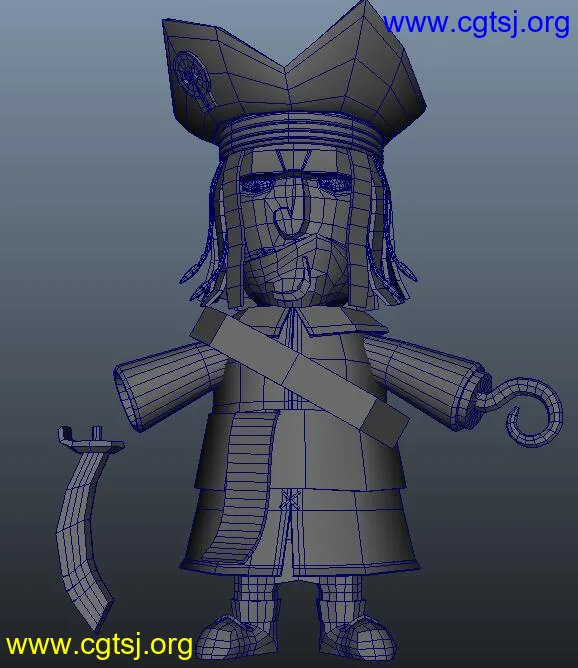Pick the round emblem on the hat
The image size is (578, 668).
[x=190, y=76]
